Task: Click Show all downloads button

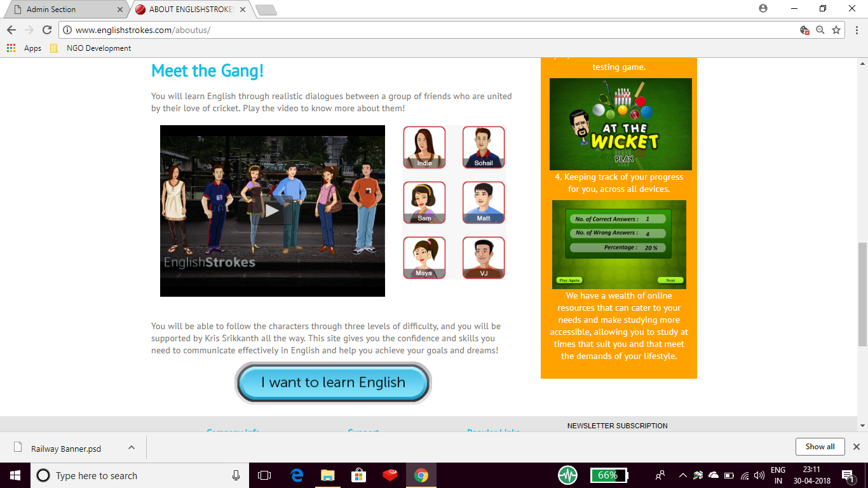Action: (x=820, y=447)
